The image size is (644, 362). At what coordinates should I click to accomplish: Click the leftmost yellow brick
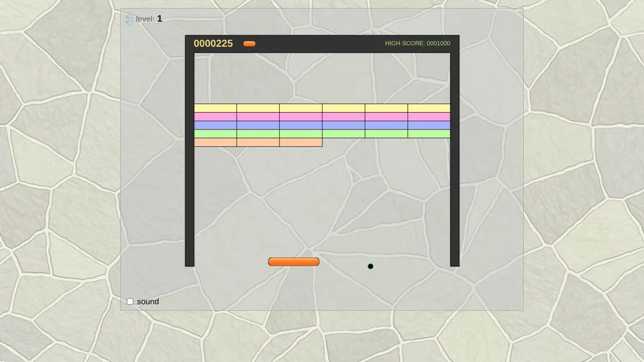pos(215,108)
